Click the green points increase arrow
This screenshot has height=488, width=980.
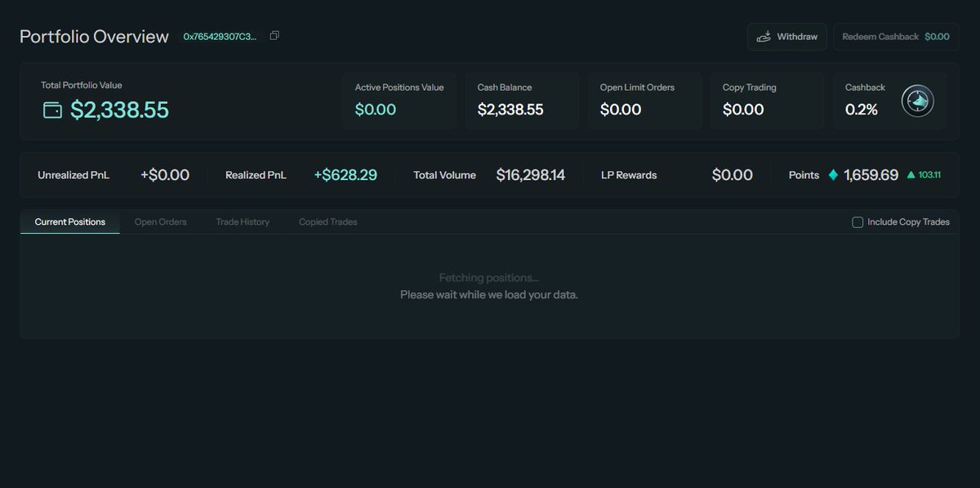click(x=911, y=175)
